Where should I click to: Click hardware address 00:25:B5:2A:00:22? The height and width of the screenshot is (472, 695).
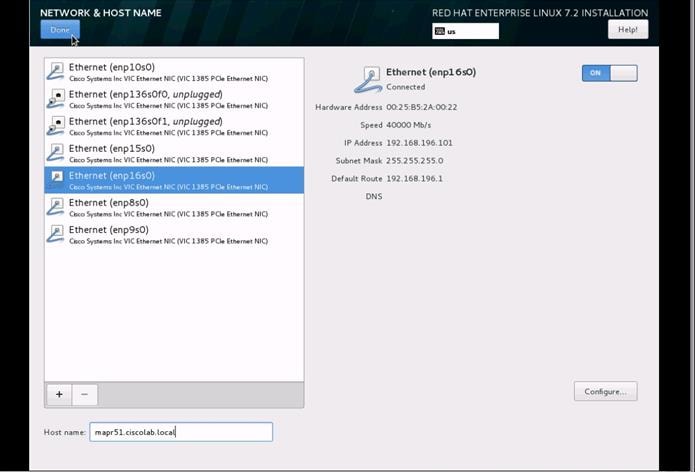pos(422,107)
